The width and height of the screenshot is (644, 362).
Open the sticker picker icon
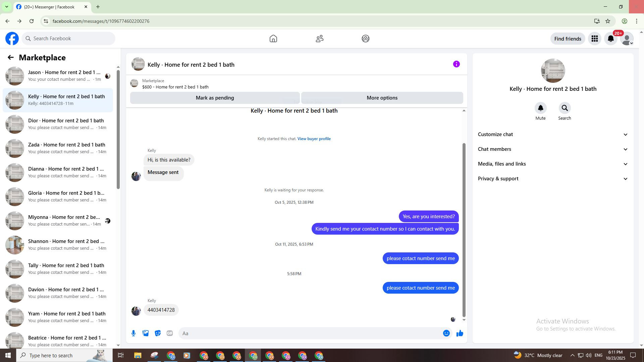click(158, 333)
